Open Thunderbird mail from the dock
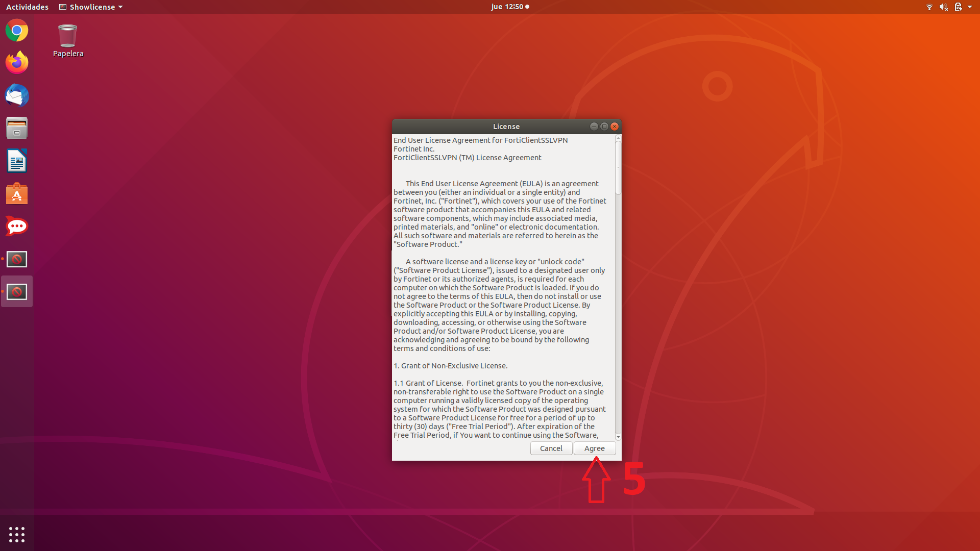980x551 pixels. click(17, 95)
